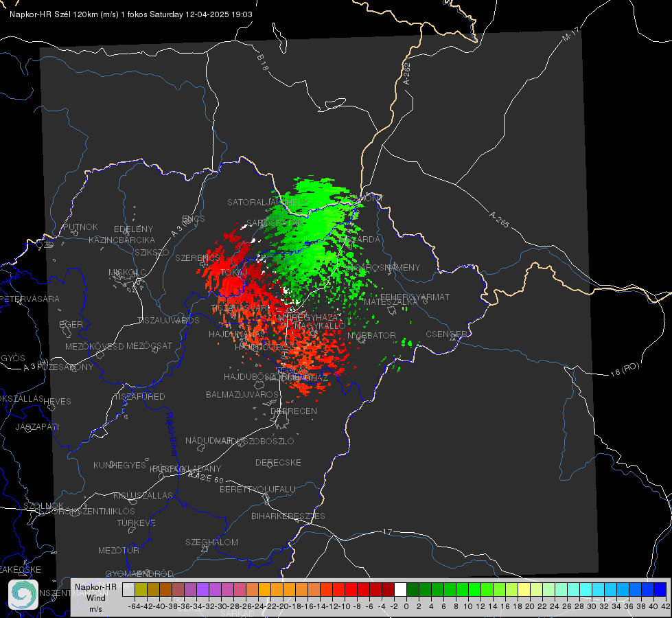672x618 pixels.
Task: Click the PUTNOK town label
Action: 80,227
